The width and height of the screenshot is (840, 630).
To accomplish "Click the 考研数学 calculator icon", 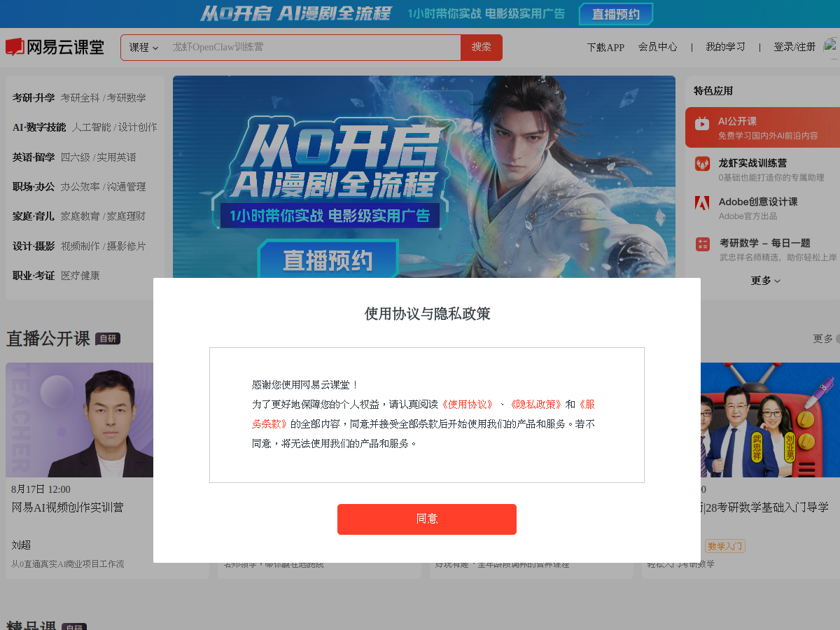I will tap(703, 244).
